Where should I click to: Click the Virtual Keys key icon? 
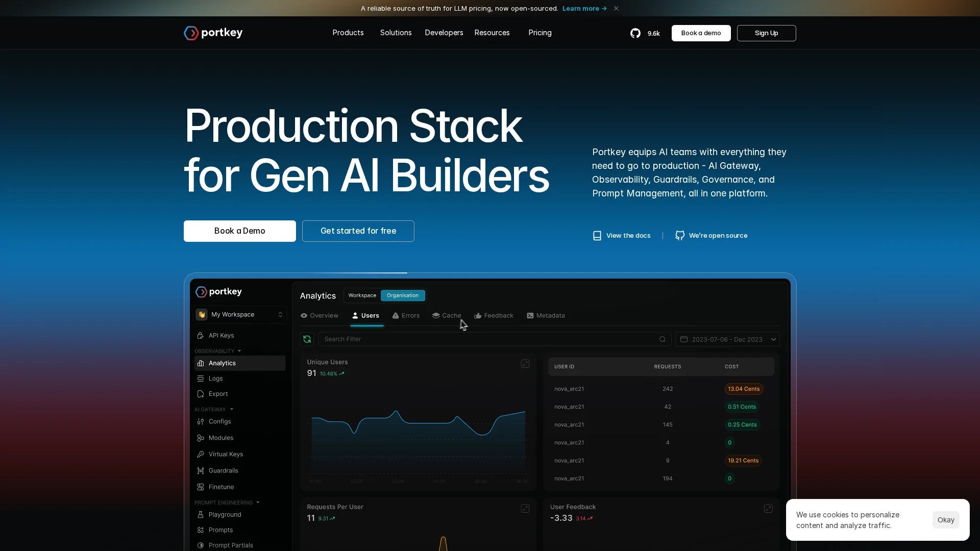(x=201, y=454)
